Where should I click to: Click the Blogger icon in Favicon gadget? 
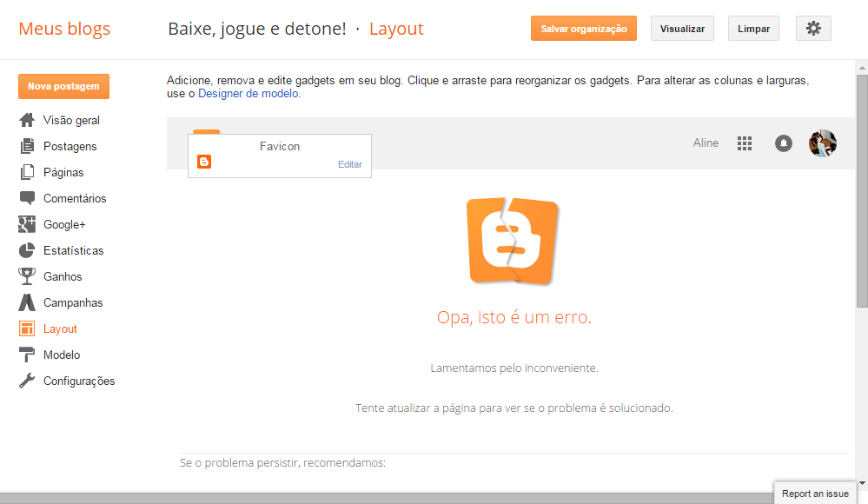(204, 162)
